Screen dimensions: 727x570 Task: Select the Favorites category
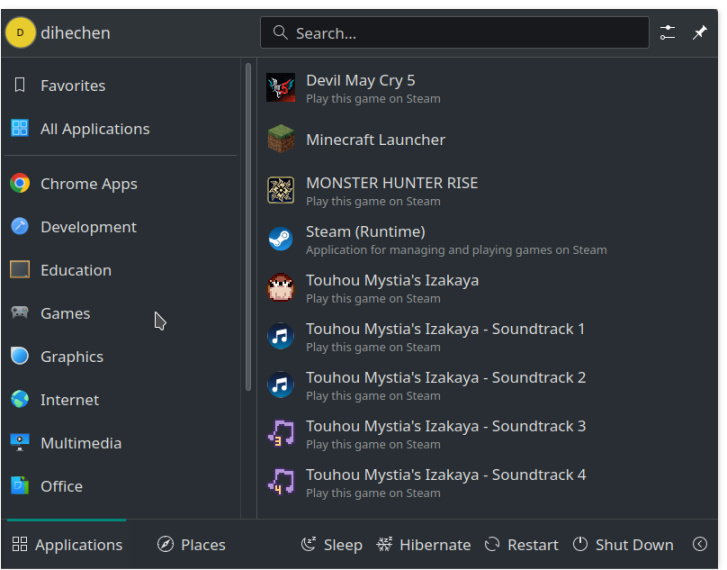click(x=121, y=85)
